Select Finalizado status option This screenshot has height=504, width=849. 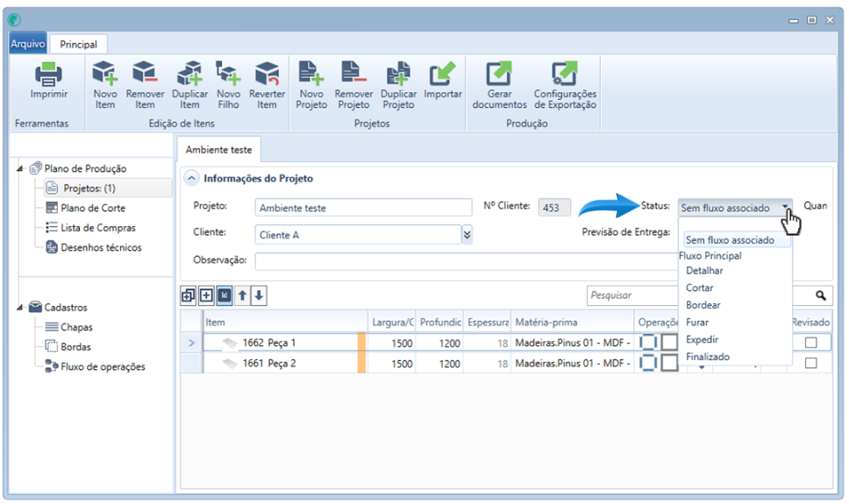coord(708,357)
